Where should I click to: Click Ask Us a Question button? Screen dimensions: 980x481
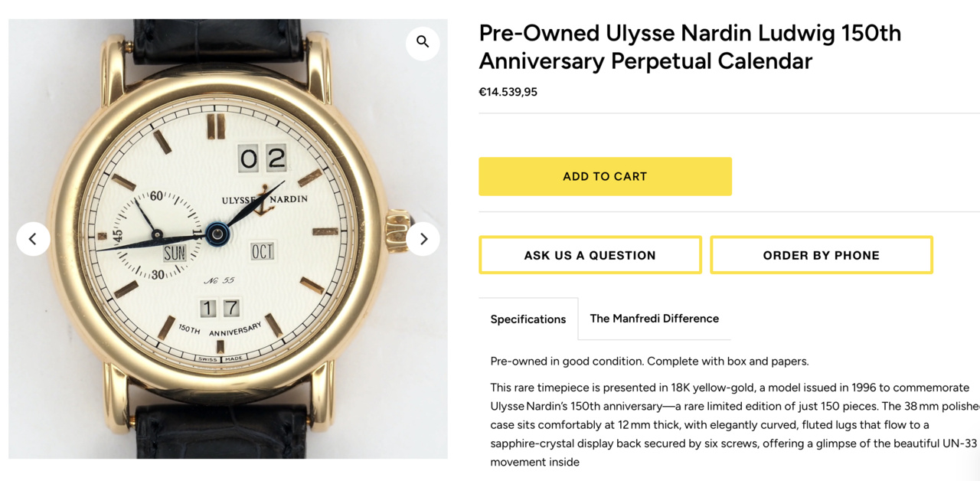click(590, 255)
